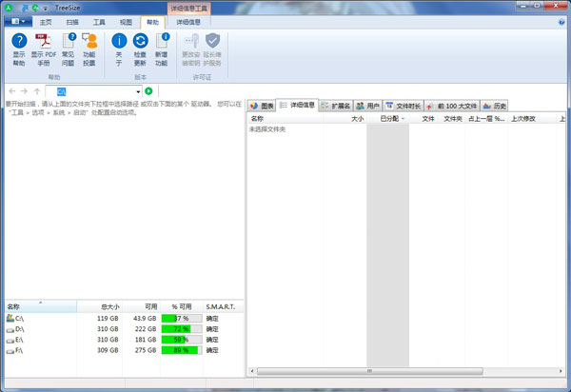The height and width of the screenshot is (392, 571).
Task: Open the 详细信息 ribbon tab
Action: (188, 22)
